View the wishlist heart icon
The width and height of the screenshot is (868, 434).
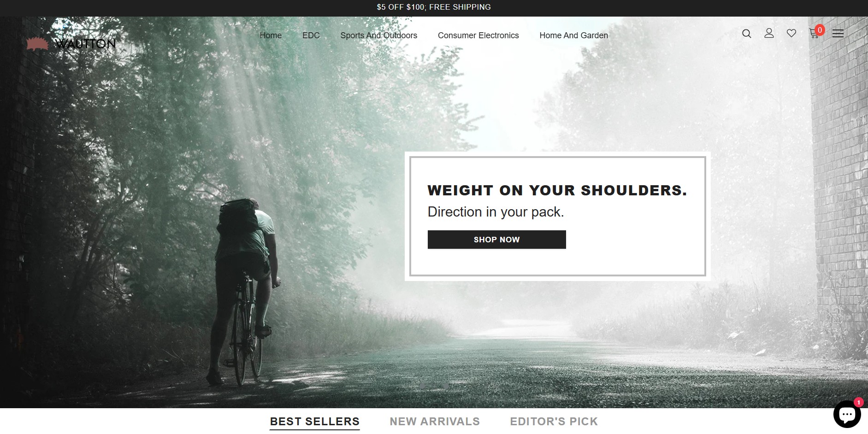tap(791, 33)
